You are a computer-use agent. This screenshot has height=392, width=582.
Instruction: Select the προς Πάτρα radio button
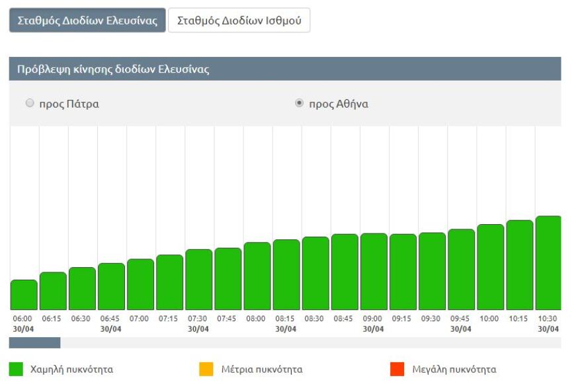tap(29, 104)
